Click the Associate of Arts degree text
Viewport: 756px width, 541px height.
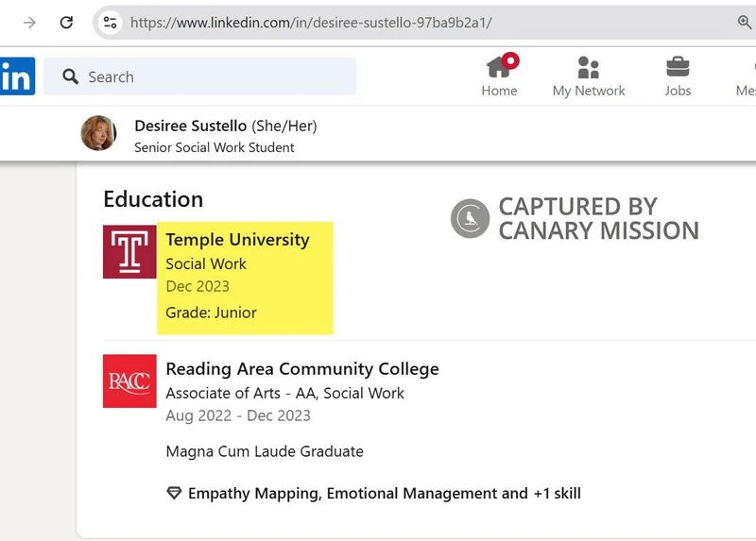(285, 393)
